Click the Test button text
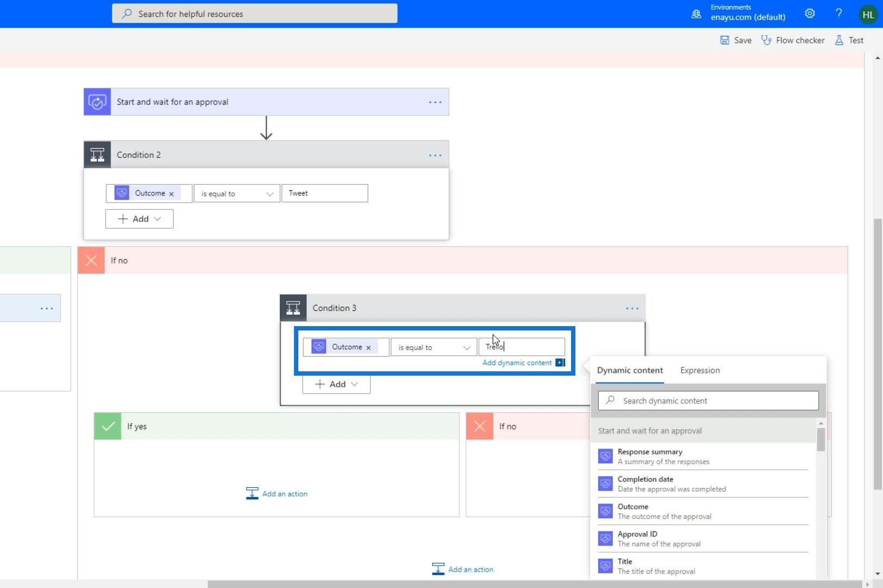The image size is (883, 588). [856, 40]
